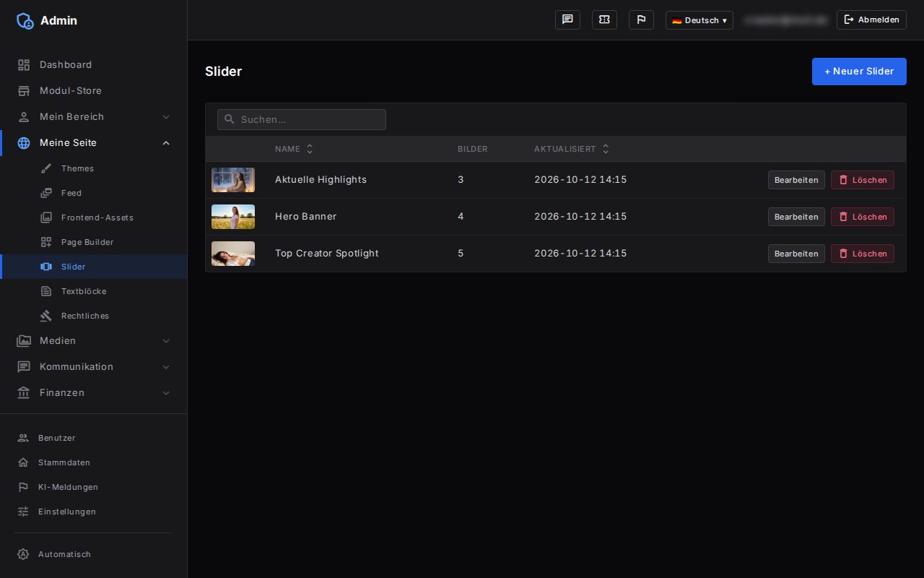Click the Hero Banner thumbnail image
The height and width of the screenshot is (578, 924).
[x=233, y=217]
